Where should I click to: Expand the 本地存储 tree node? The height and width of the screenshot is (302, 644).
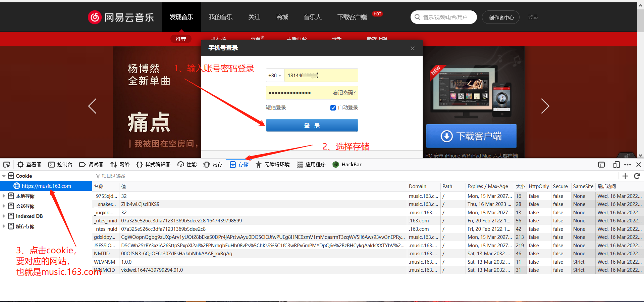(4, 196)
